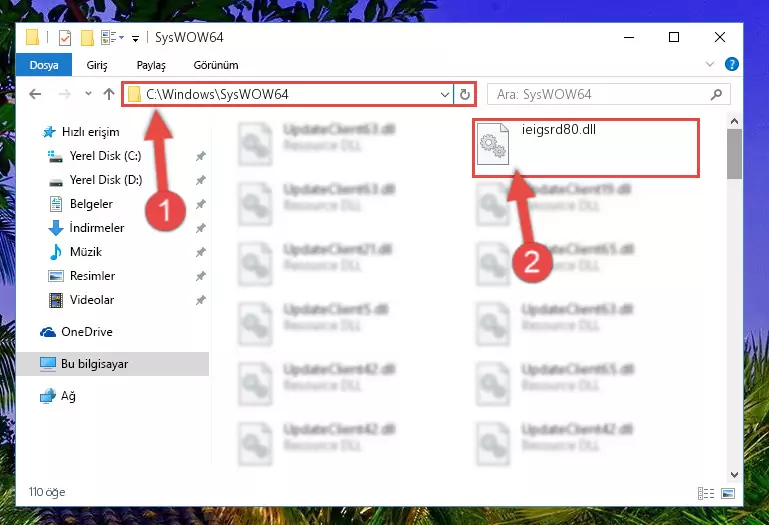Expand the address bar history dropdown
Viewport: 769px width, 525px height.
444,94
